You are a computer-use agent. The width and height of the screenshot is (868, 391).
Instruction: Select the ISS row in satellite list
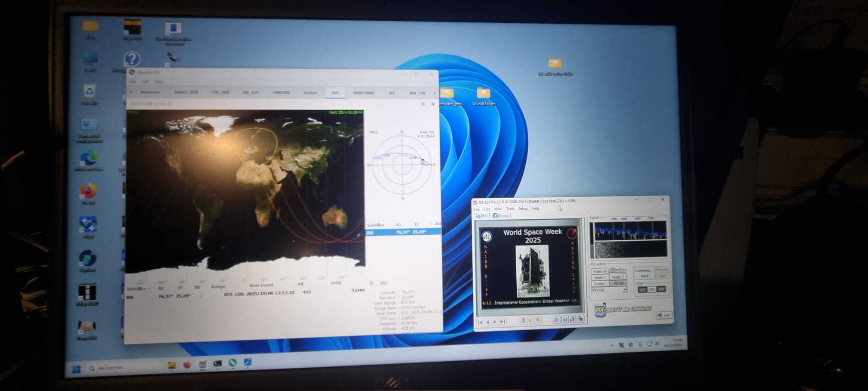click(403, 232)
